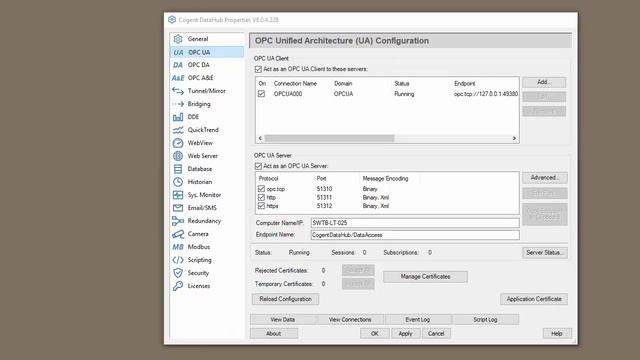Click the scroll left arrow in client list
The height and width of the screenshot is (360, 640).
(x=260, y=138)
